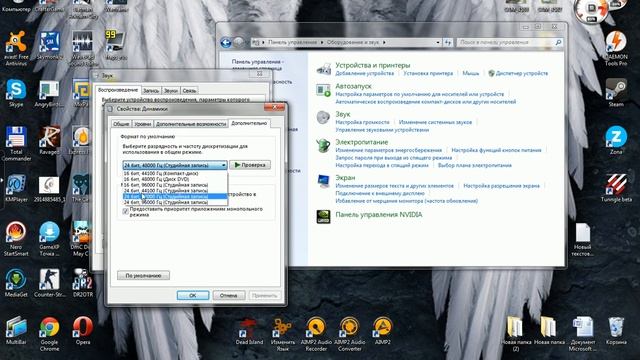Click По умолчанию restore defaults button
The width and height of the screenshot is (640, 360).
(143, 276)
